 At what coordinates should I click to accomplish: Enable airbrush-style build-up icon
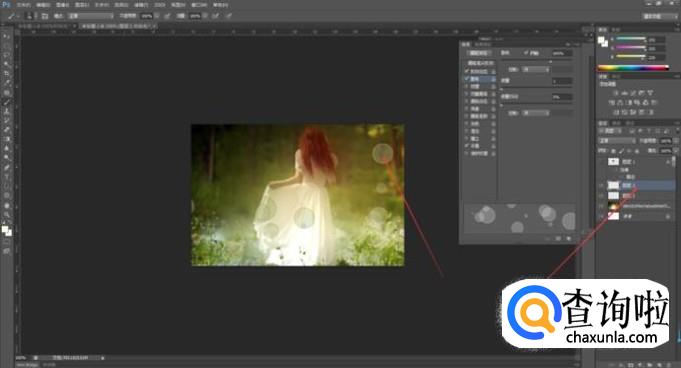pyautogui.click(x=215, y=16)
